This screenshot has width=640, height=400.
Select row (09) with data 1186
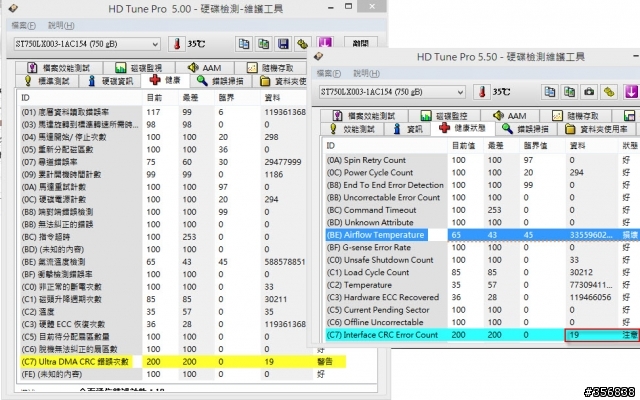tap(162, 174)
